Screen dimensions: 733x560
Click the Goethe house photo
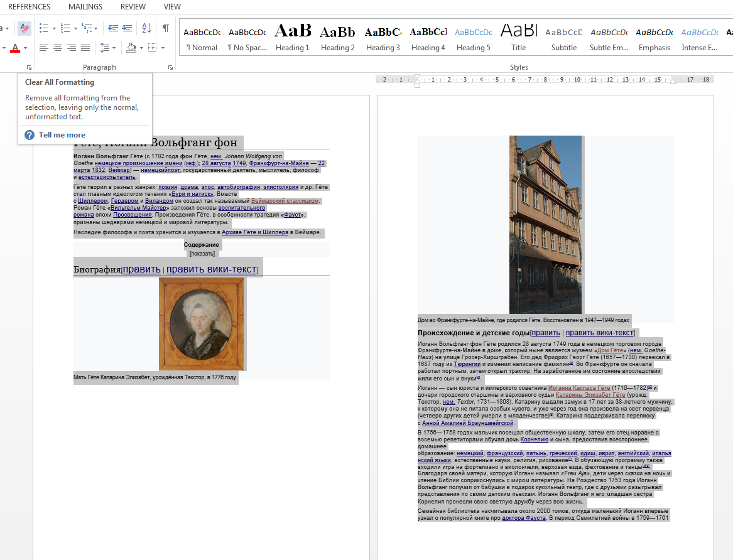tap(545, 224)
